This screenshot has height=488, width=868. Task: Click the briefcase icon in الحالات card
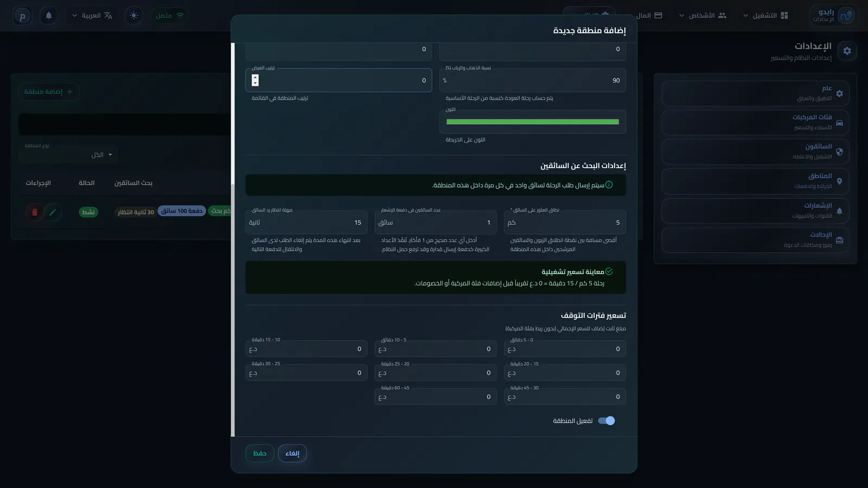tap(839, 240)
